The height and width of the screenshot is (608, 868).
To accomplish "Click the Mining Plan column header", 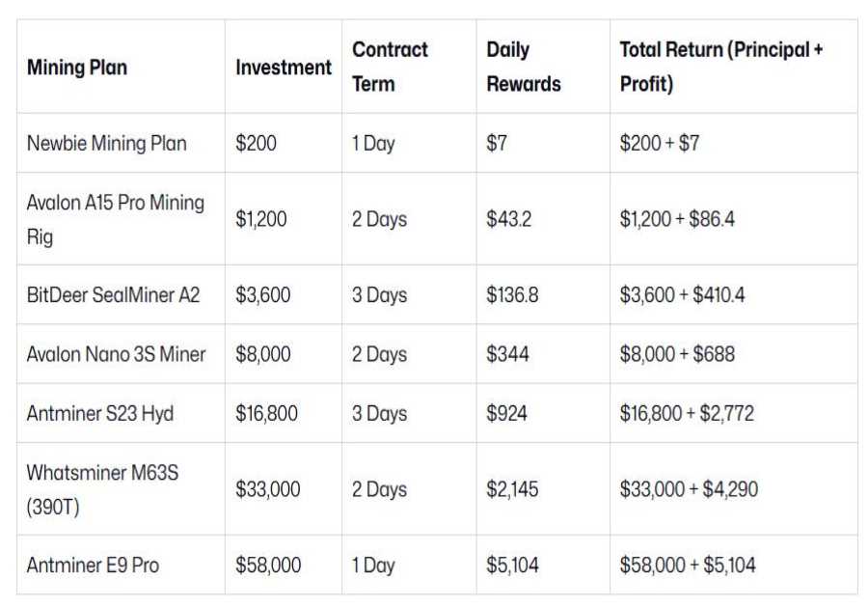I will point(77,68).
